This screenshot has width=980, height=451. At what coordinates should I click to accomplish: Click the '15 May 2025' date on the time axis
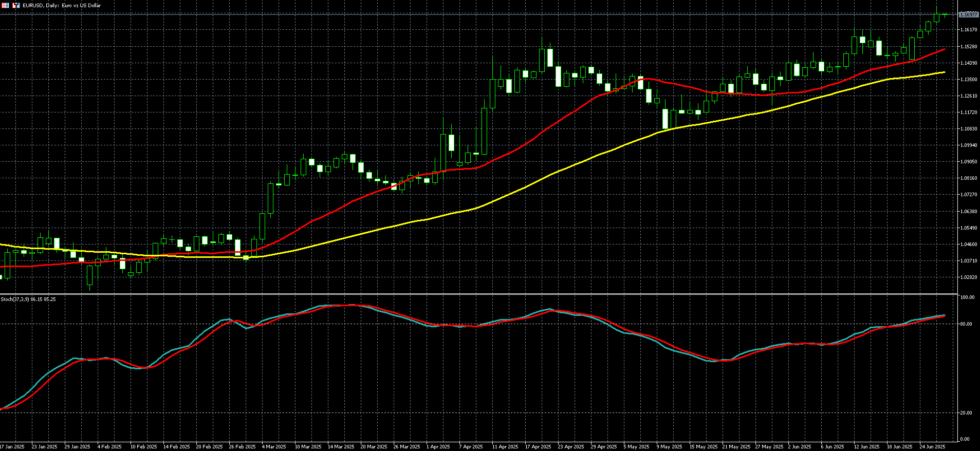click(x=704, y=447)
